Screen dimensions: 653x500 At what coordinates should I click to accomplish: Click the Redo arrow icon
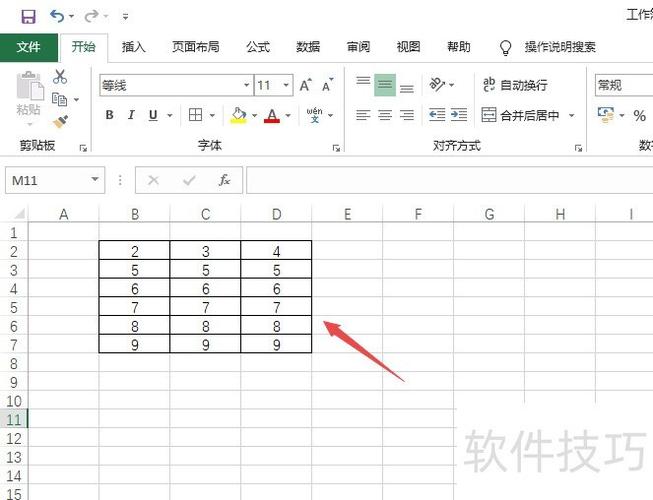91,16
